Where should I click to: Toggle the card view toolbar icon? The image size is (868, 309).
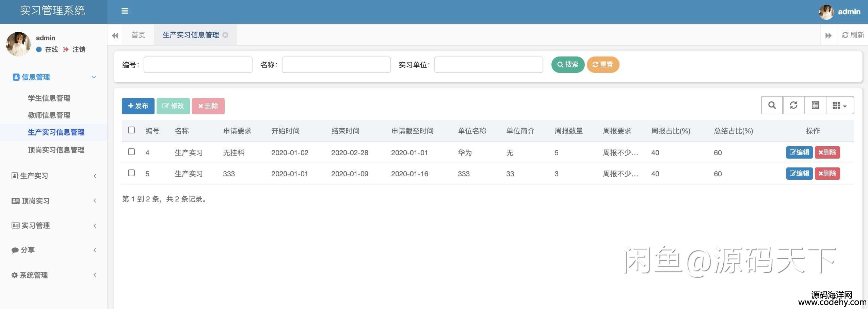click(x=815, y=105)
